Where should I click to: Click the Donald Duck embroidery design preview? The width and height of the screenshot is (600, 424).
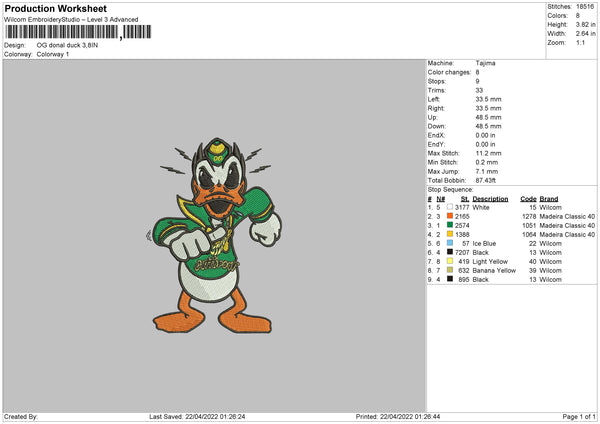click(214, 235)
